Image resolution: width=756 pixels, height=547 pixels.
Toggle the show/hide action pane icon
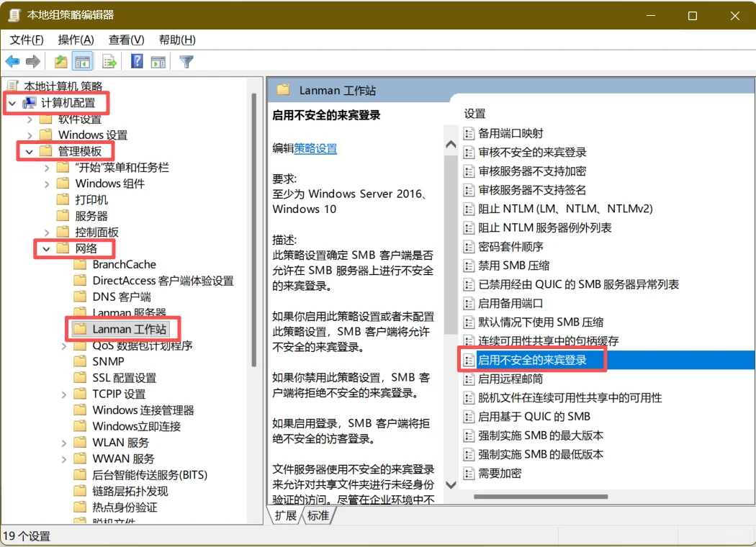(157, 61)
